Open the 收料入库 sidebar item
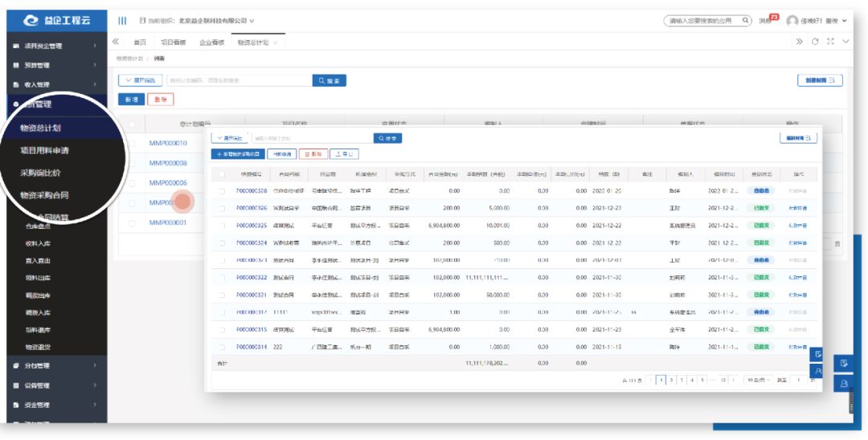Screen dimensions: 868x440 tap(39, 243)
